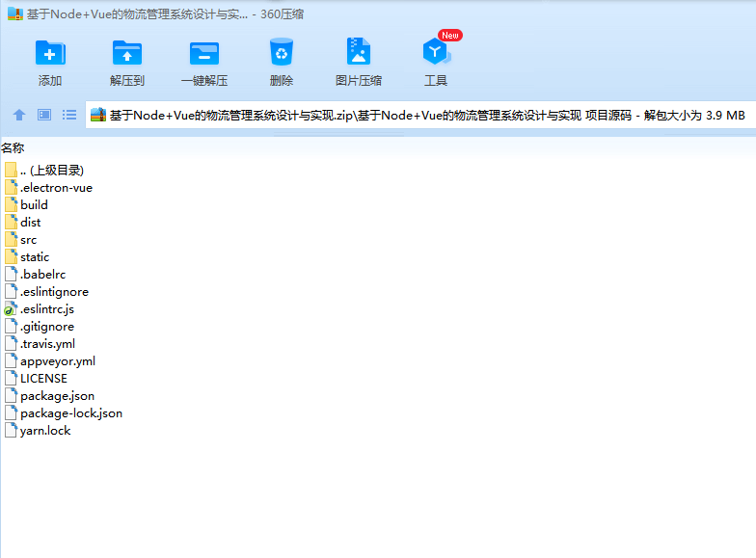Click the 名称 column header
Screen dimensions: 756x558
point(13,148)
